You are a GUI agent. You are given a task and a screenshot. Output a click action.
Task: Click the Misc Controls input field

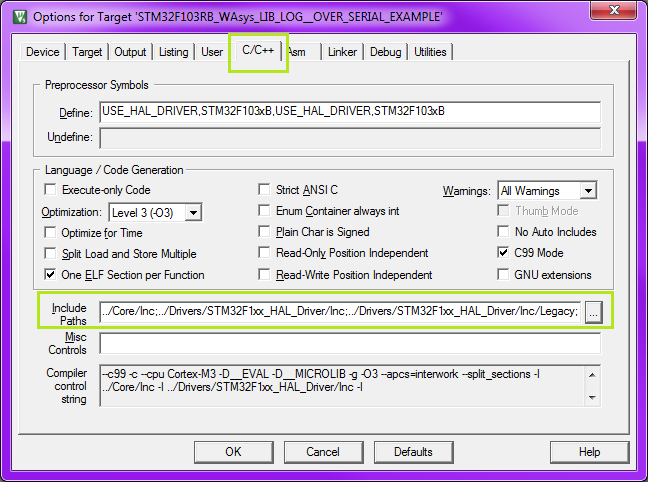pyautogui.click(x=350, y=343)
